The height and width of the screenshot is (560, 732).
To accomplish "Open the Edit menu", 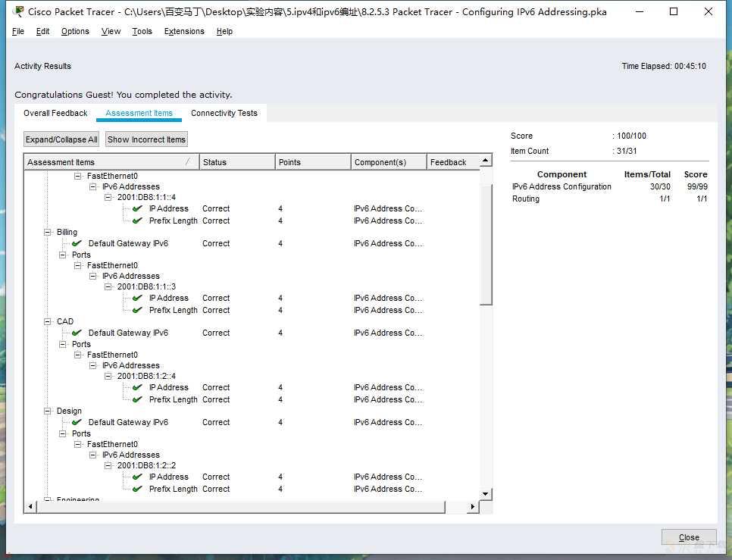I will [x=42, y=31].
